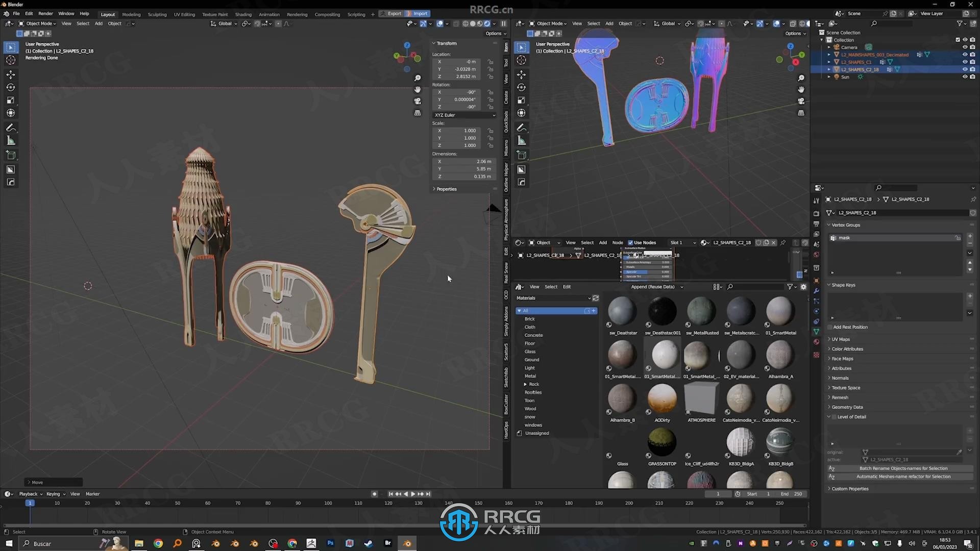
Task: Open the File menu
Action: [x=16, y=14]
